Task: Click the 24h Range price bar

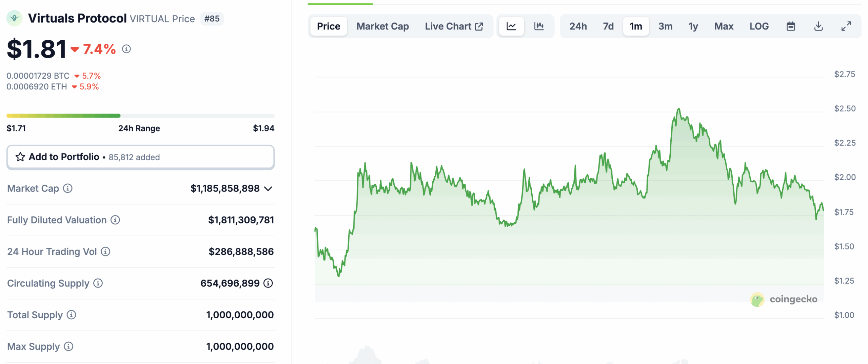Action: point(140,115)
